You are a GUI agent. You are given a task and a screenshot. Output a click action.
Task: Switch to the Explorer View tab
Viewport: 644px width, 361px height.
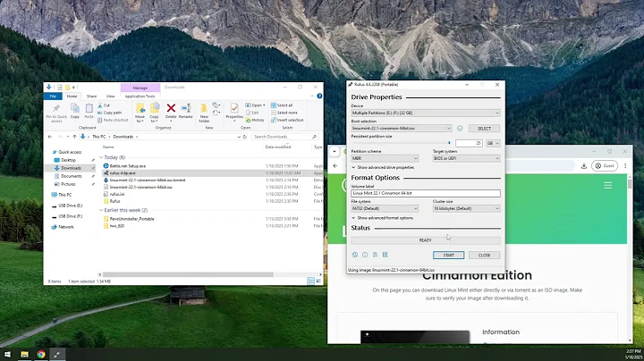coord(111,97)
